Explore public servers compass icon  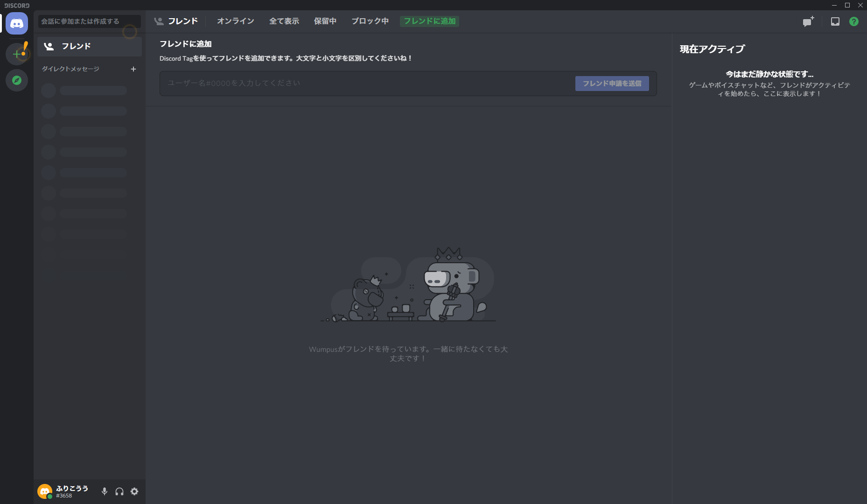tap(17, 80)
